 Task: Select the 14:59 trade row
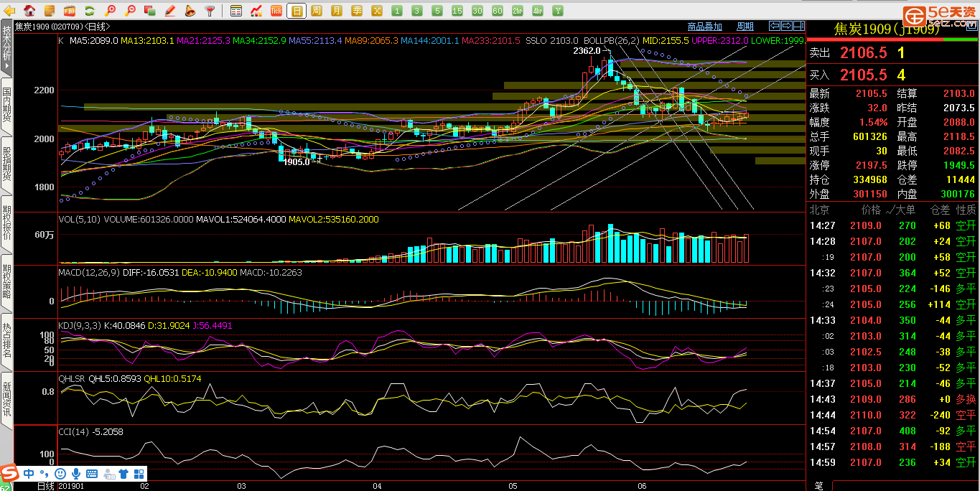(893, 462)
